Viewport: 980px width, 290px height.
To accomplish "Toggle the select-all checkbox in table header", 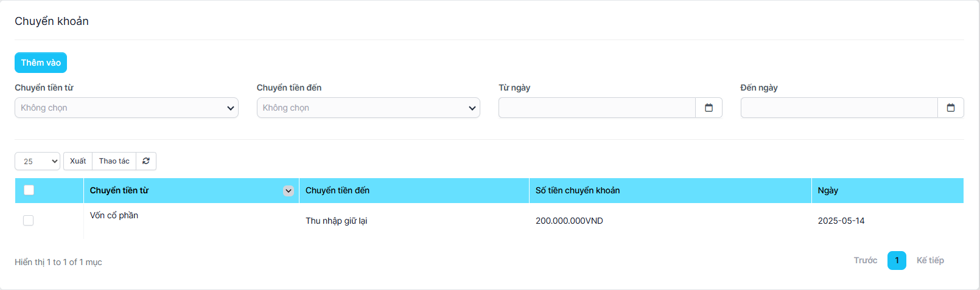I will [x=29, y=190].
